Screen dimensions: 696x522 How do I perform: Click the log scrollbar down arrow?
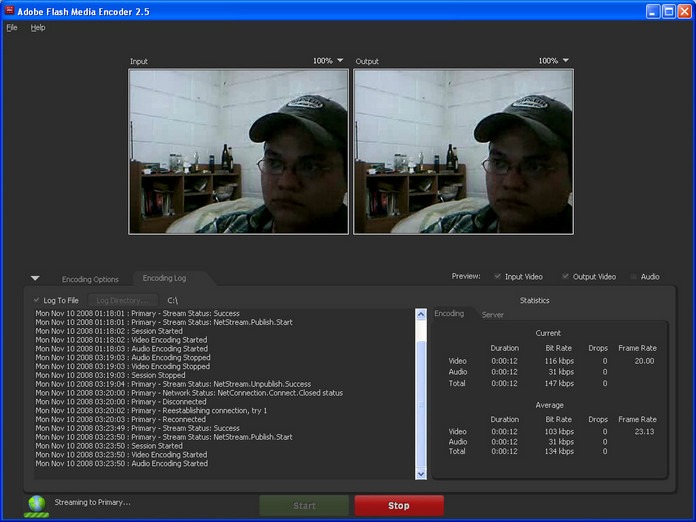pos(421,473)
